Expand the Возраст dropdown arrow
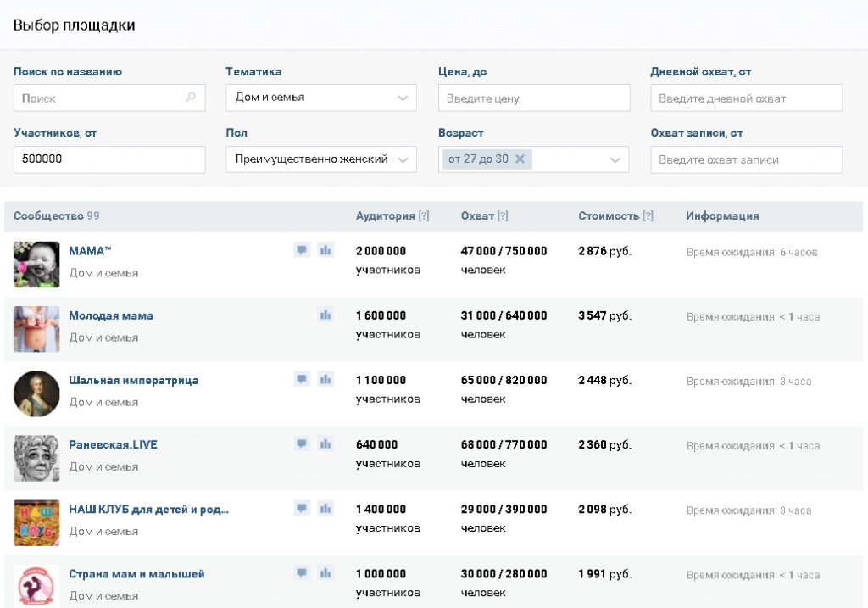The image size is (868, 608). (x=615, y=159)
